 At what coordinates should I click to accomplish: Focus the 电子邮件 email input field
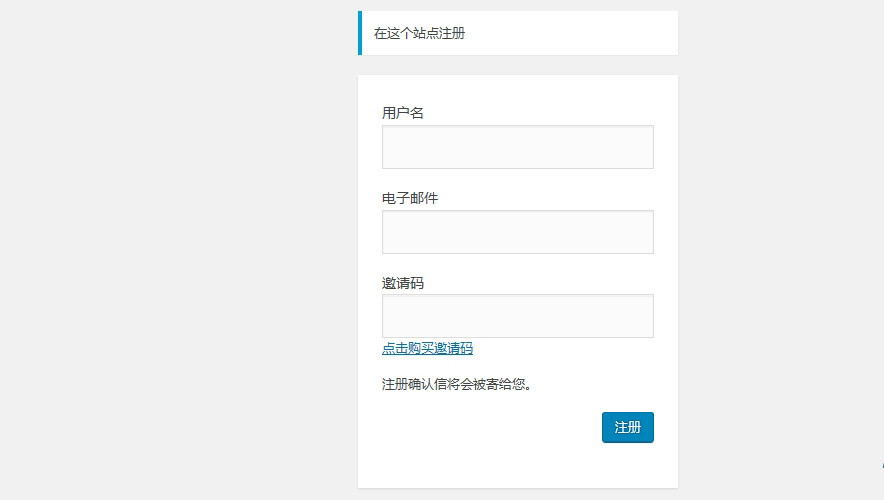[x=517, y=232]
